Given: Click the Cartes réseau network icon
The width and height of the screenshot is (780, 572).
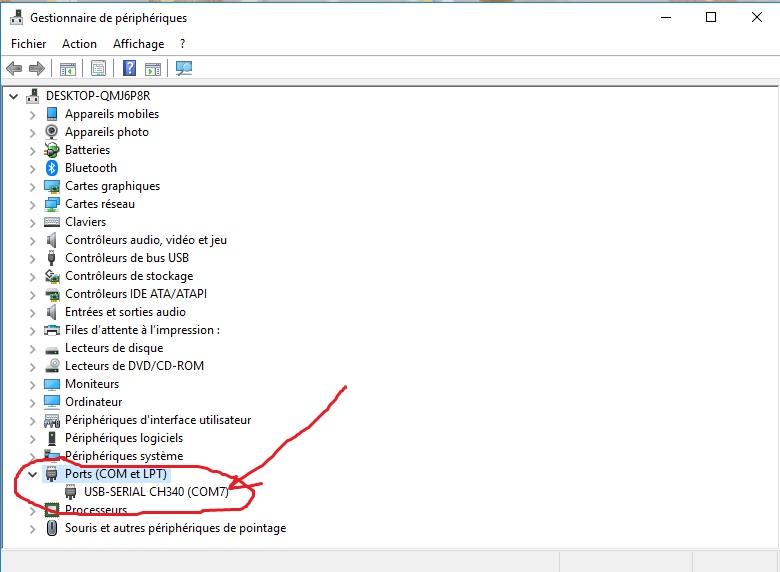Looking at the screenshot, I should pyautogui.click(x=52, y=204).
